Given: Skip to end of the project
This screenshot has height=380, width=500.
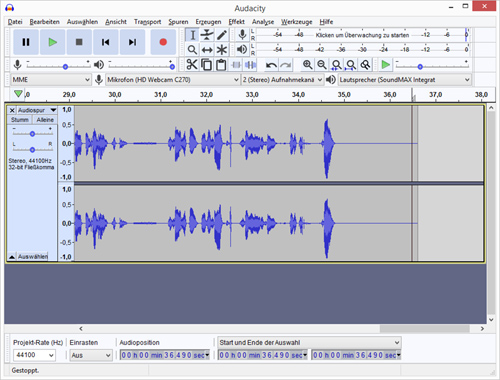Looking at the screenshot, I should tap(132, 42).
